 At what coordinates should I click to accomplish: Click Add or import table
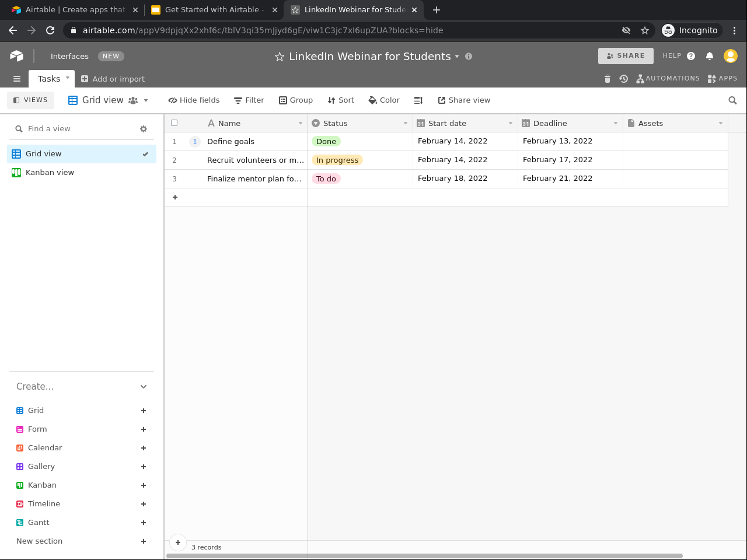click(113, 79)
